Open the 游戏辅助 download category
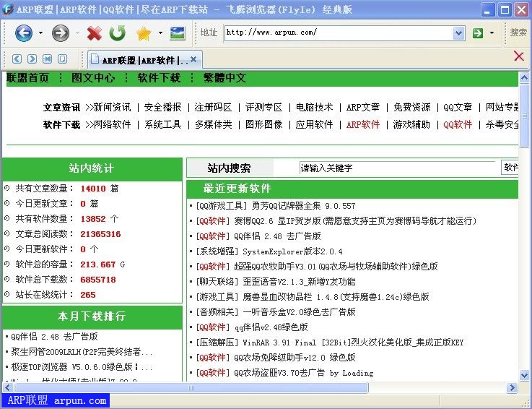Viewport: 532px width, 409px height. click(x=412, y=125)
